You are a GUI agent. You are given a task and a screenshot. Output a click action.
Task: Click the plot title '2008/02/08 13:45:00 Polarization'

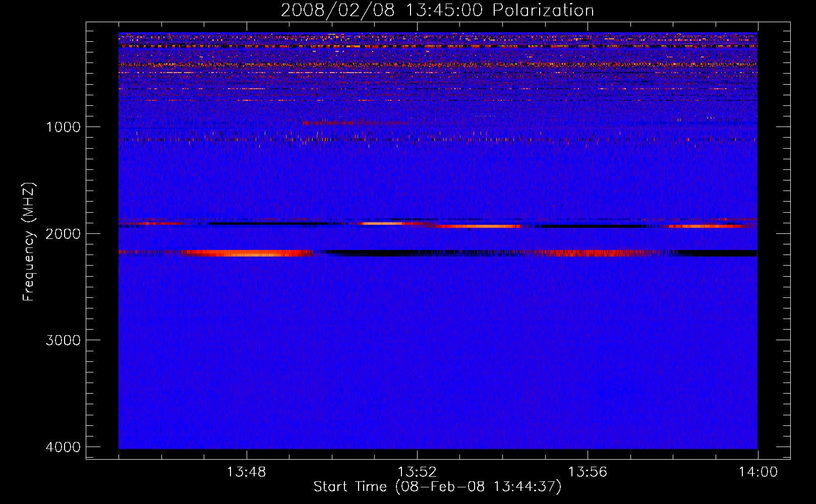click(437, 11)
